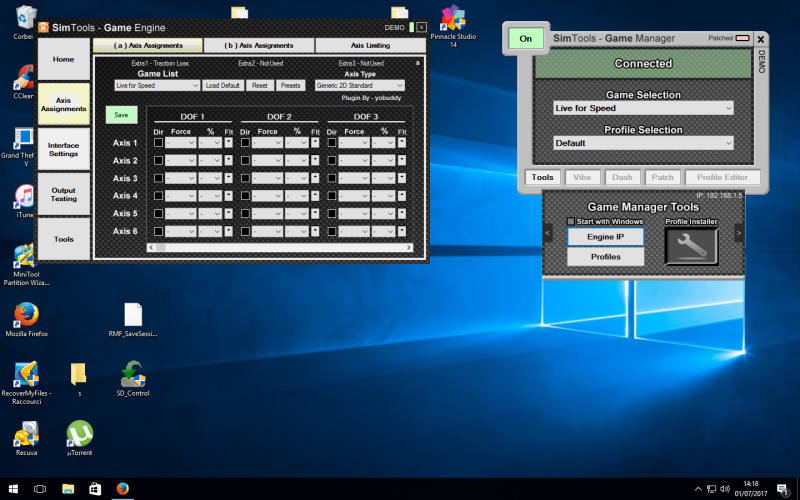
Task: Open the Tools tab in Game Manager
Action: click(542, 177)
